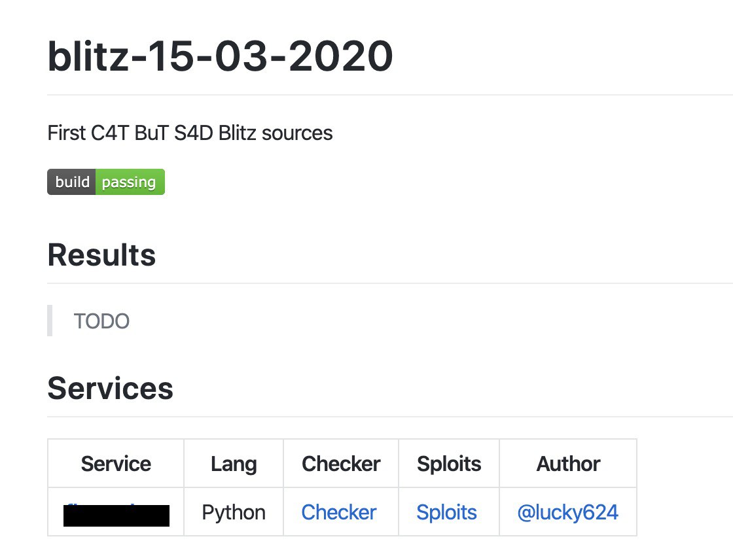
Task: Click the Service column header
Action: (116, 464)
